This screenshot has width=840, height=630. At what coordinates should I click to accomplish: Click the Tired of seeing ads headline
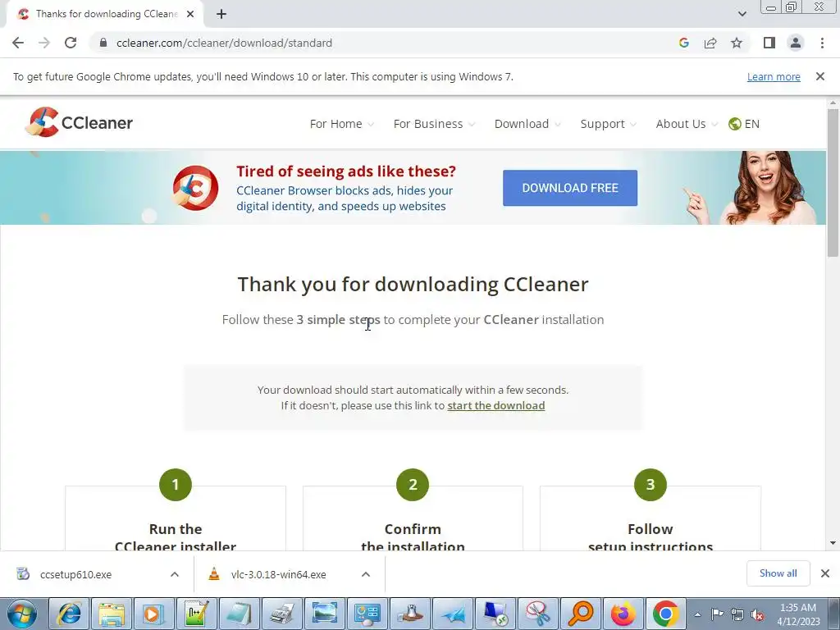coord(346,171)
